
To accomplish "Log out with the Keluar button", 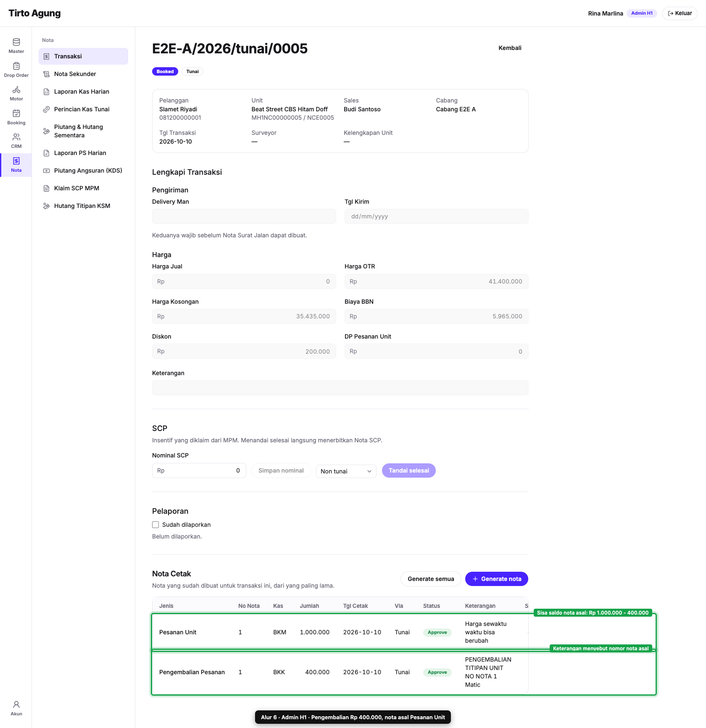I will tap(680, 13).
